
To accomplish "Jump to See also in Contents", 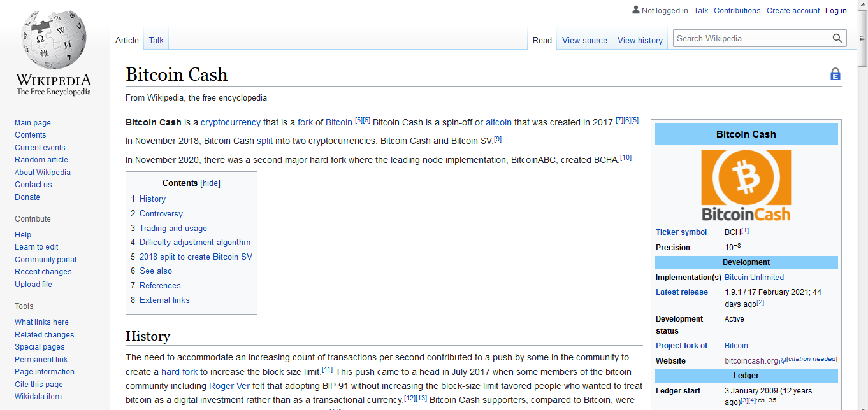I will coord(156,271).
